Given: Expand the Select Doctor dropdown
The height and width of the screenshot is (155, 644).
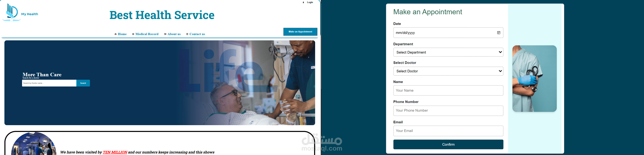Looking at the screenshot, I should (448, 71).
